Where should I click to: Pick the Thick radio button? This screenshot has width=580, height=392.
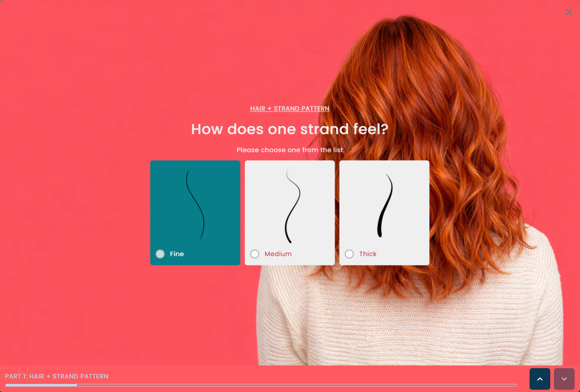pyautogui.click(x=349, y=254)
